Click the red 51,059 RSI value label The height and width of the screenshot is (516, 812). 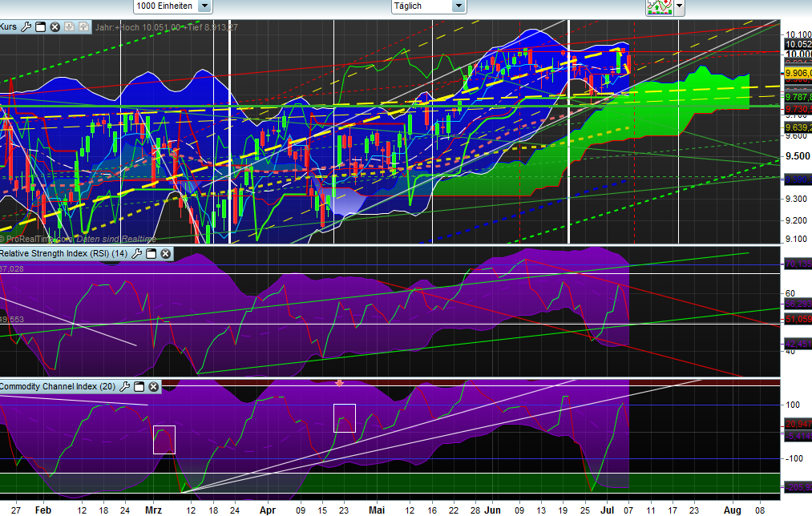(x=798, y=320)
